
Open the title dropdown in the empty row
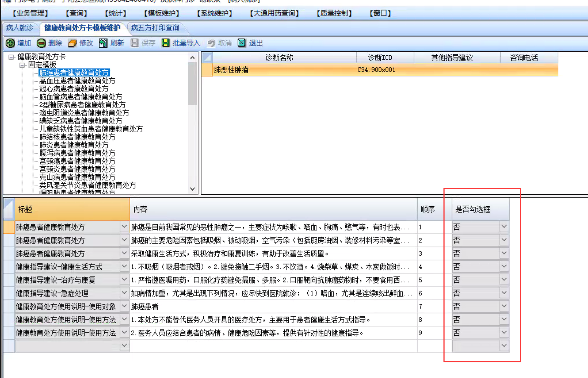[124, 346]
